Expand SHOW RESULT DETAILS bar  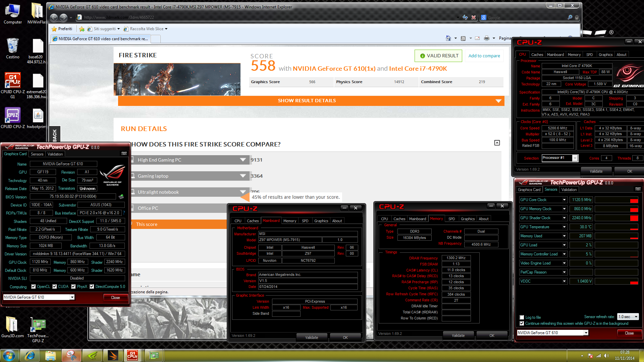[311, 101]
